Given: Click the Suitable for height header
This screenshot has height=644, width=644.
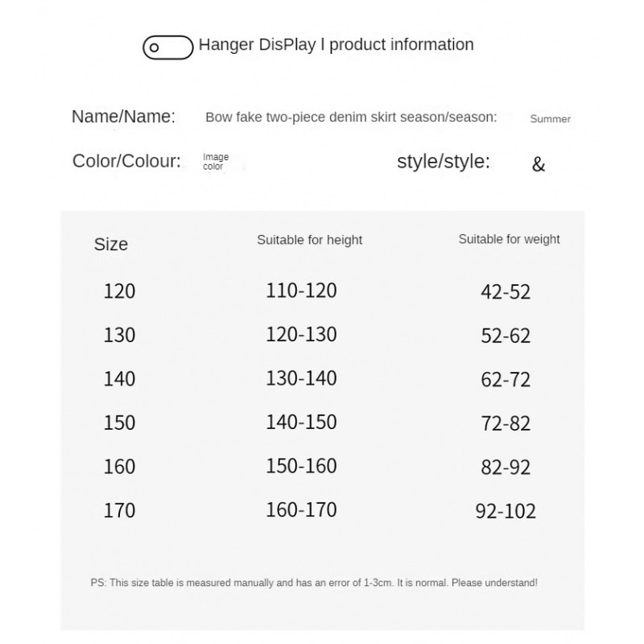Looking at the screenshot, I should pos(309,240).
